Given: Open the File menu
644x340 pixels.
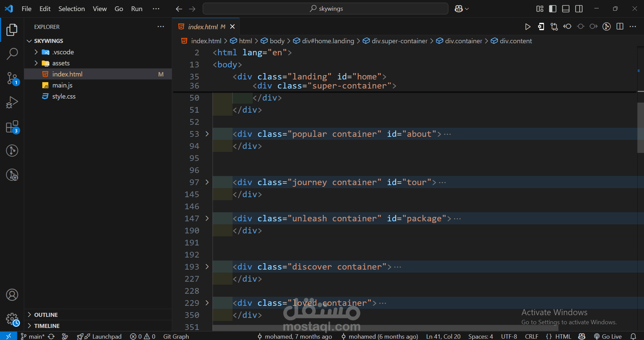Looking at the screenshot, I should (x=27, y=9).
